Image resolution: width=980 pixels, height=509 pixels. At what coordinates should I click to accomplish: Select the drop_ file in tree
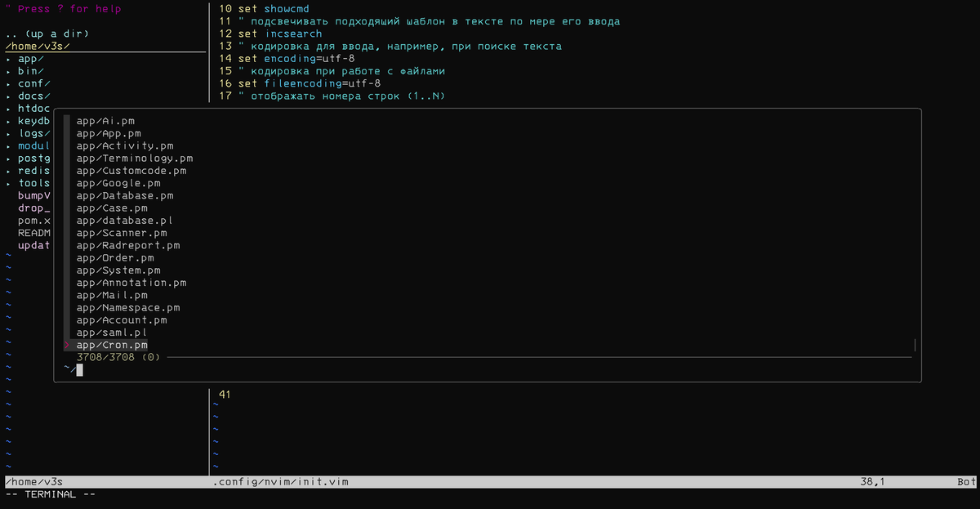[x=34, y=208]
